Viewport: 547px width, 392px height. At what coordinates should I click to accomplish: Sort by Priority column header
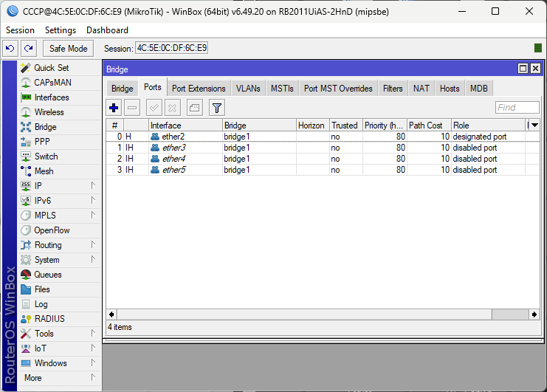385,125
